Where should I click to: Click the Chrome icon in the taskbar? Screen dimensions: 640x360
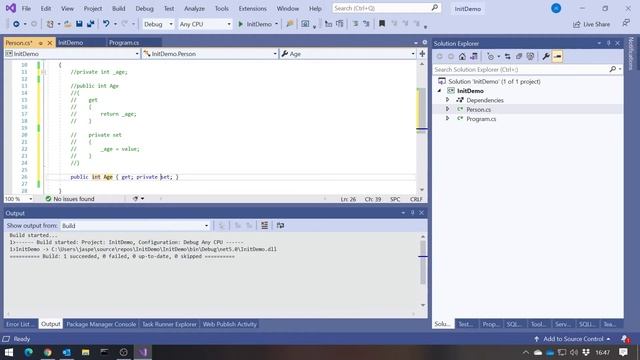(x=47, y=352)
